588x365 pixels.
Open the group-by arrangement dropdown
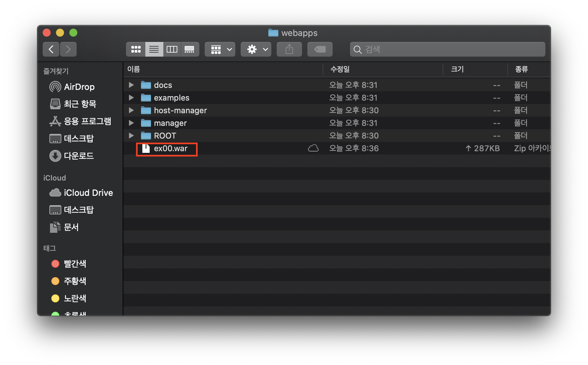(220, 49)
